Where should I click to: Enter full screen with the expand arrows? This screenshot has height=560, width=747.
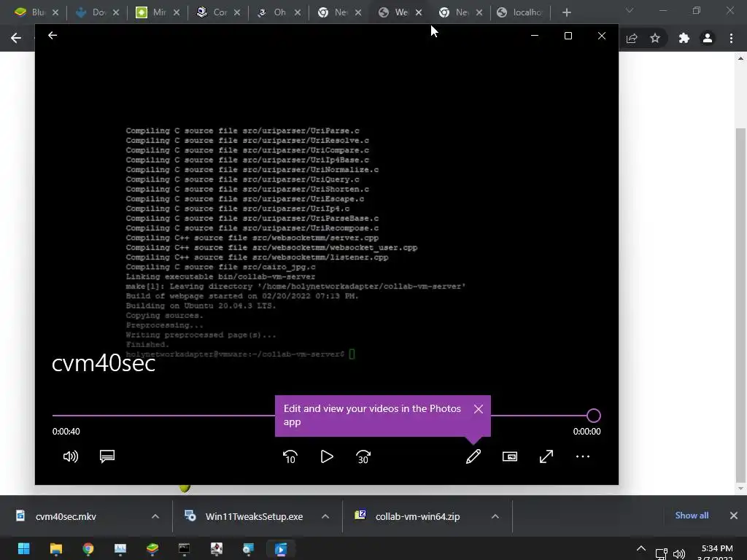point(546,456)
